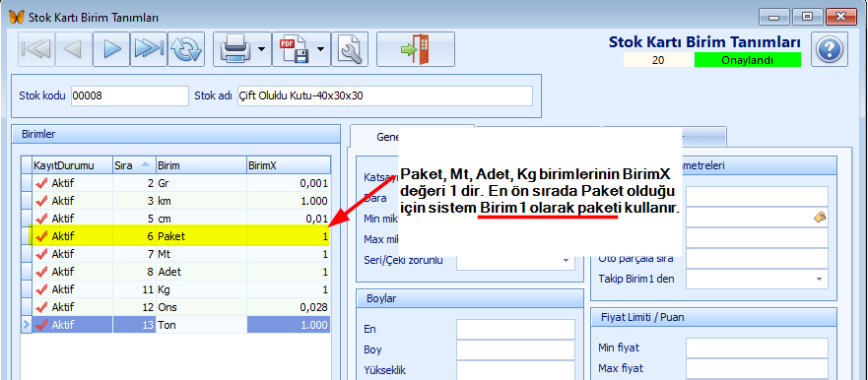The image size is (868, 380).
Task: Click the tag icon in parameter field
Action: tap(820, 218)
